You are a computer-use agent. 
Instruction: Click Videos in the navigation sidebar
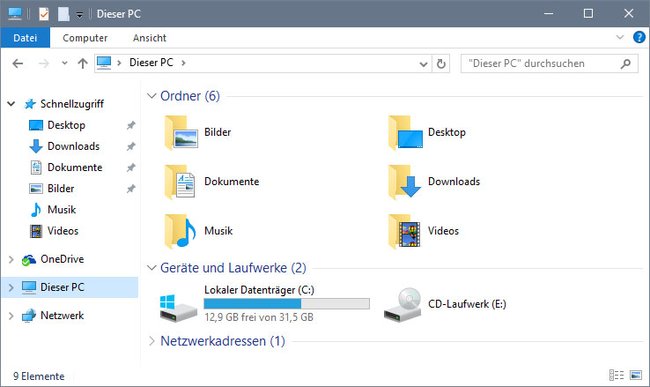(63, 231)
